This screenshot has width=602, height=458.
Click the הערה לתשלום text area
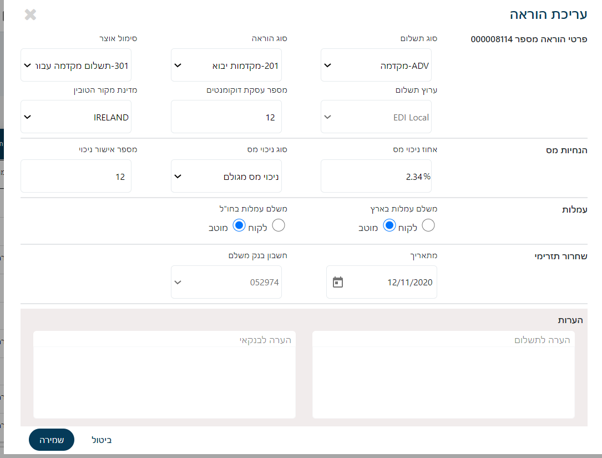(x=443, y=375)
